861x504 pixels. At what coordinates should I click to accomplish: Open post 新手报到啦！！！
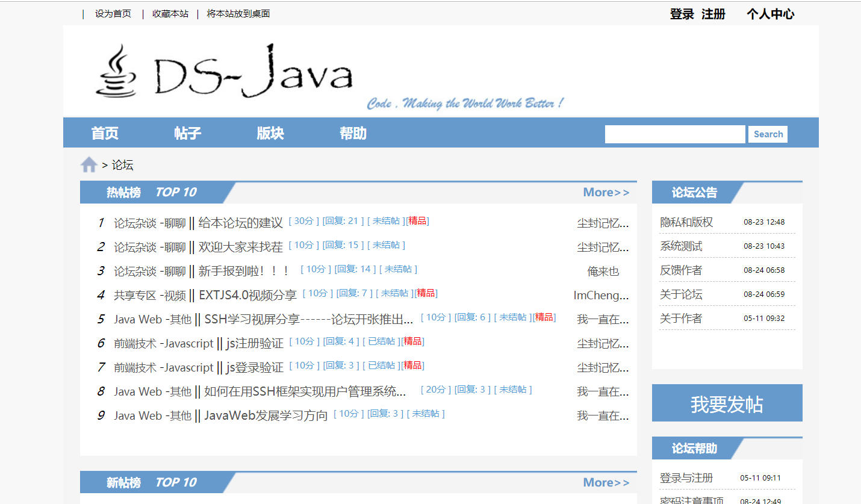(x=245, y=271)
